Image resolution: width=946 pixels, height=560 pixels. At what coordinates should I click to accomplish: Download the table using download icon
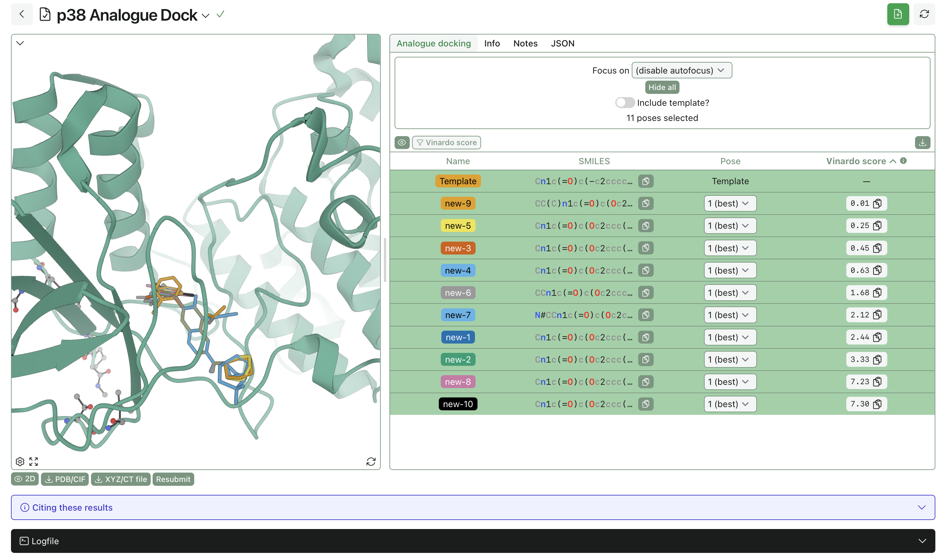[922, 142]
